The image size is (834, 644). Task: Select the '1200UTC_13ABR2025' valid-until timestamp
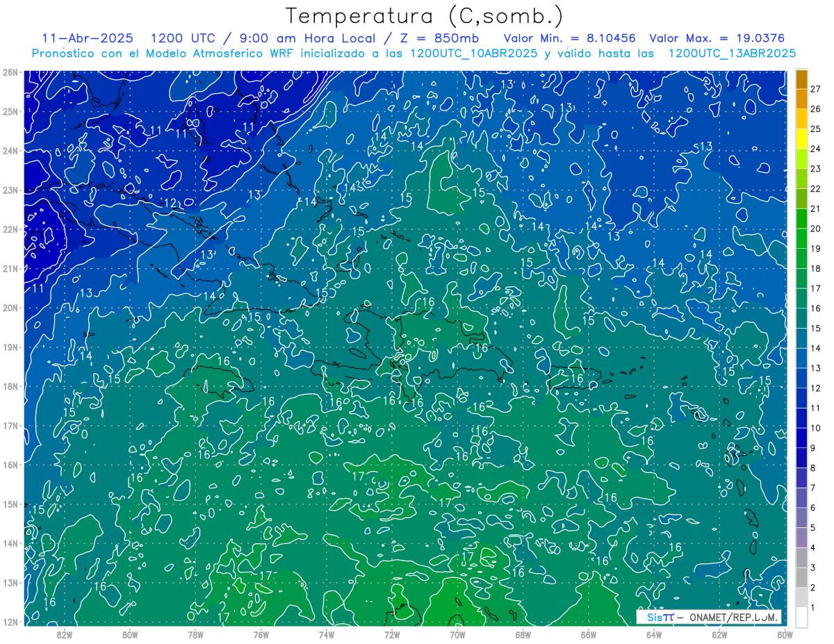click(732, 53)
